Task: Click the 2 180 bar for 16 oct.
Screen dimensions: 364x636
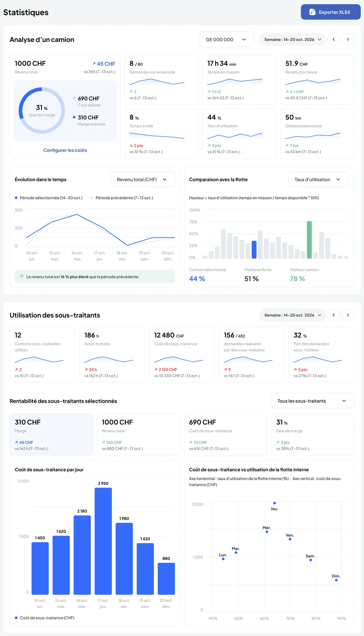Action: (82, 555)
